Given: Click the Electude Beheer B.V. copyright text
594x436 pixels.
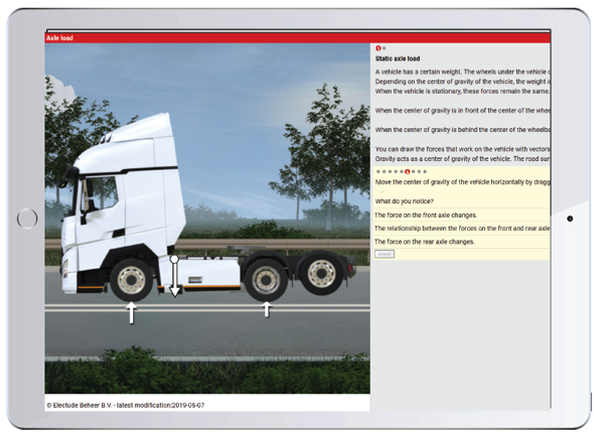Looking at the screenshot, I should pos(125,405).
